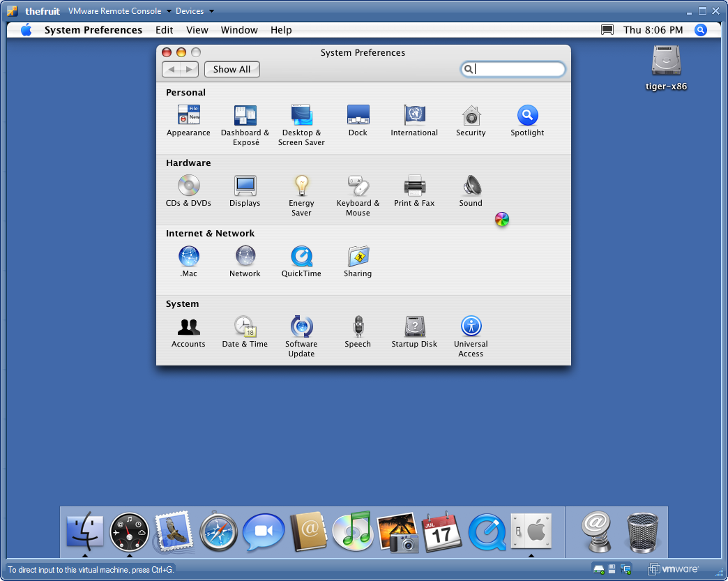Viewport: 728px width, 581px height.
Task: Open the Window menu
Action: pyautogui.click(x=239, y=30)
